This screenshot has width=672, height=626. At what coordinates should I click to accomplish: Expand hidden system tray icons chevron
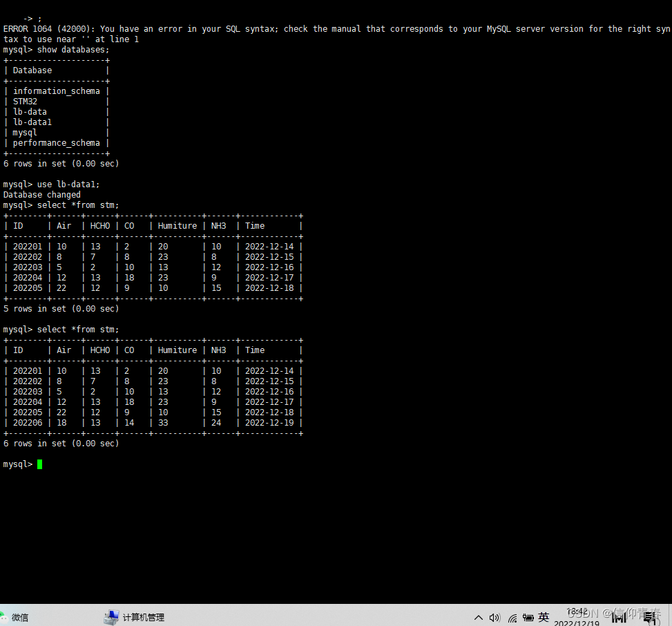click(479, 618)
